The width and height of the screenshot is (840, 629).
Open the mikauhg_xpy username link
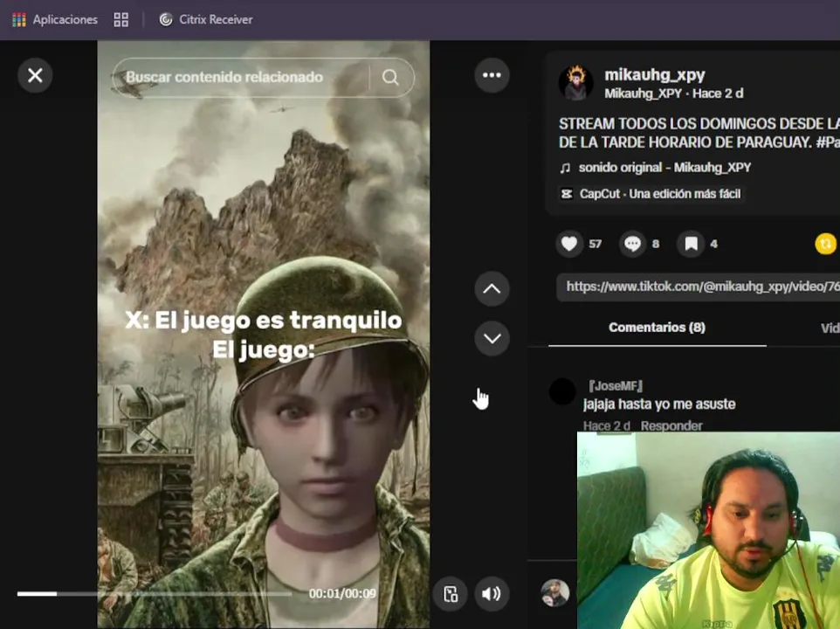click(x=655, y=75)
